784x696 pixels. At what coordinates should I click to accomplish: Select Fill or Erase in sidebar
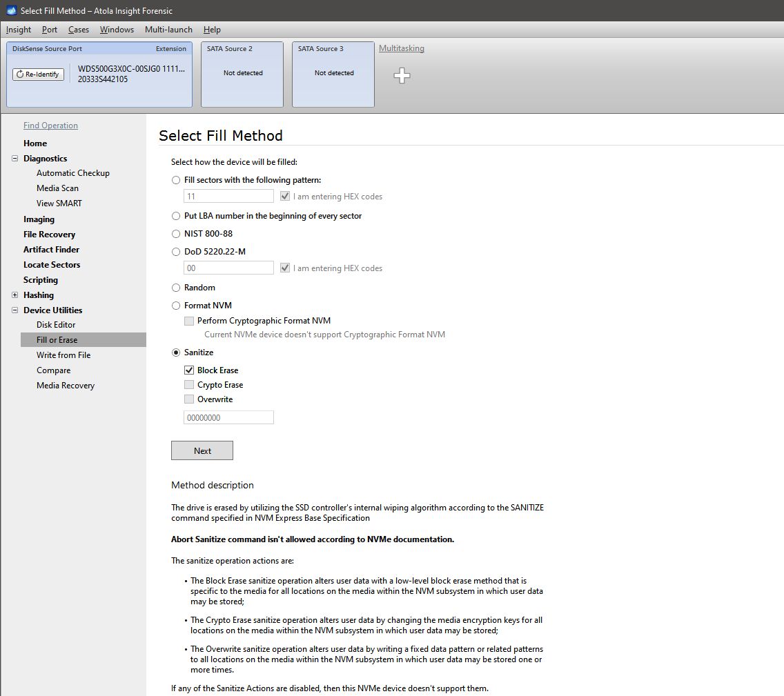coord(83,340)
